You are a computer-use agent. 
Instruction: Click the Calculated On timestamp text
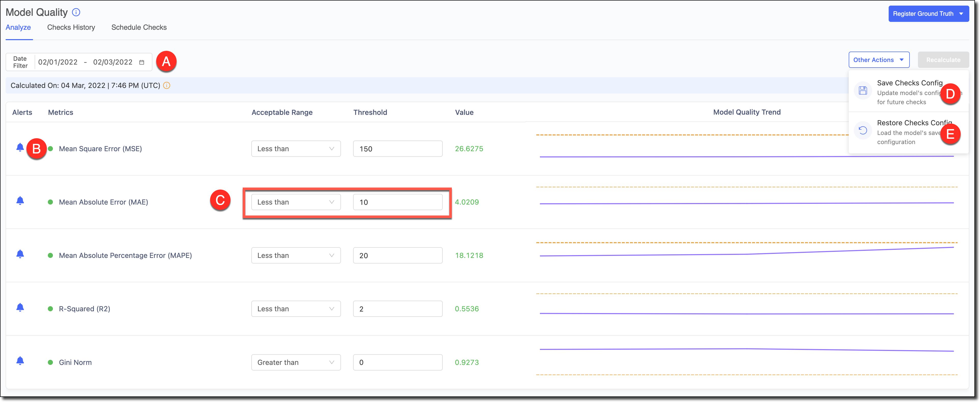point(85,85)
